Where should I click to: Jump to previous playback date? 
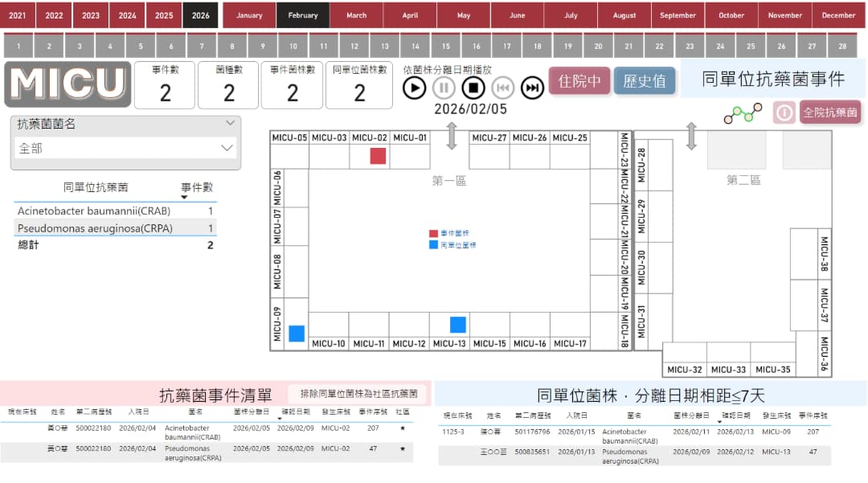pos(502,88)
